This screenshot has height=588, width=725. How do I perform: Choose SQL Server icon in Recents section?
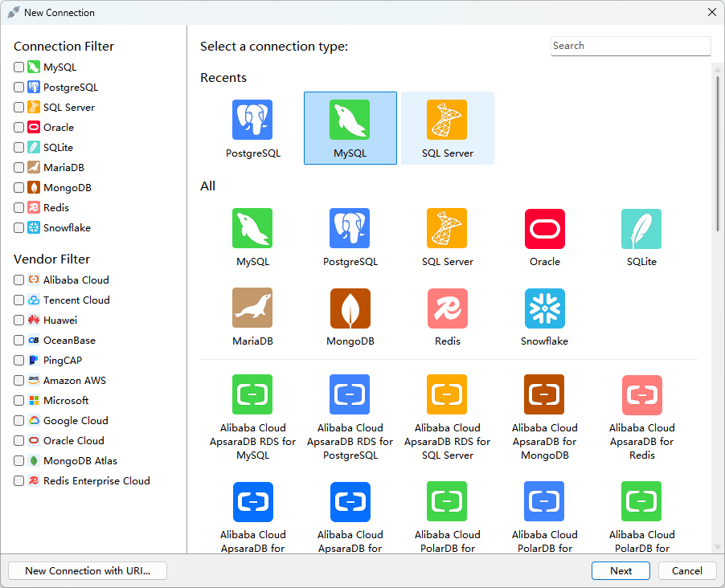click(447, 120)
